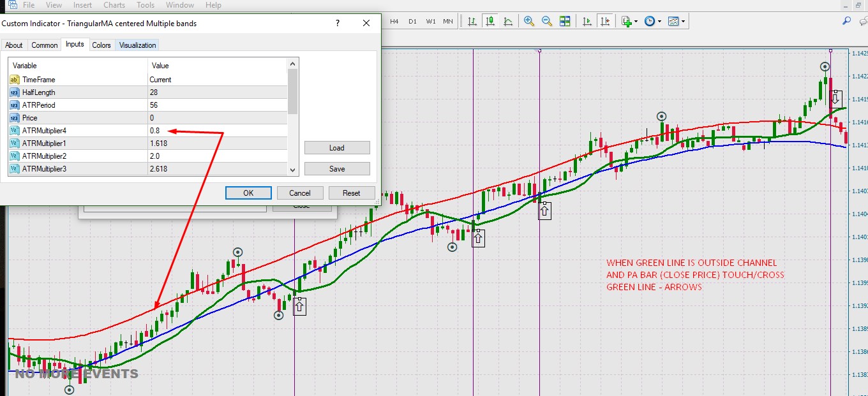Expand the periodicity dropdown arrow
Viewport: 868px width, 396px height.
pos(660,22)
